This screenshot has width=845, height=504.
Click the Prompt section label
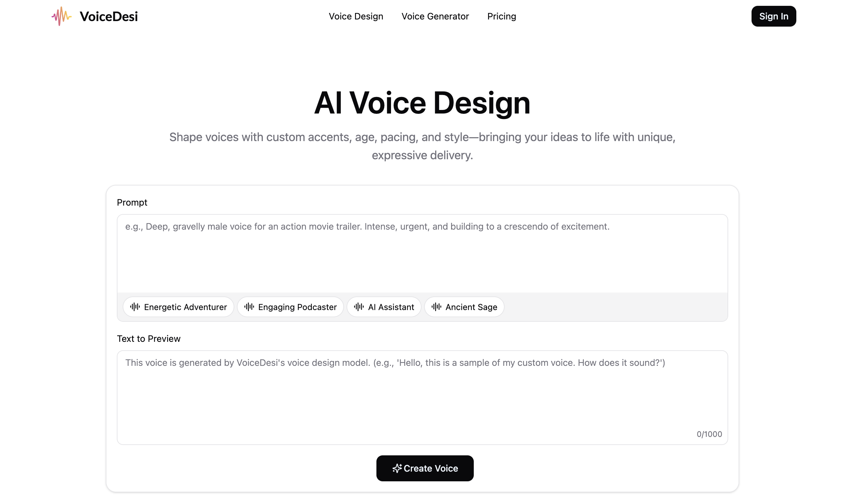pyautogui.click(x=132, y=202)
